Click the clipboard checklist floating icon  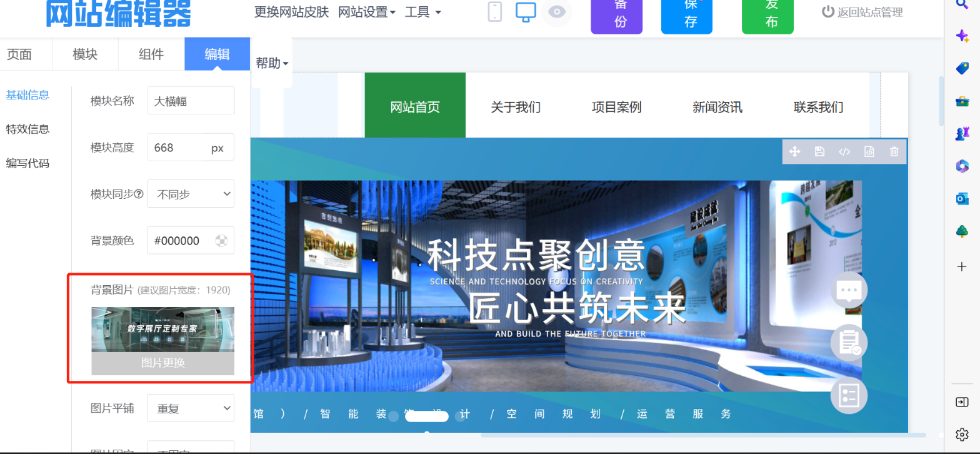click(849, 343)
